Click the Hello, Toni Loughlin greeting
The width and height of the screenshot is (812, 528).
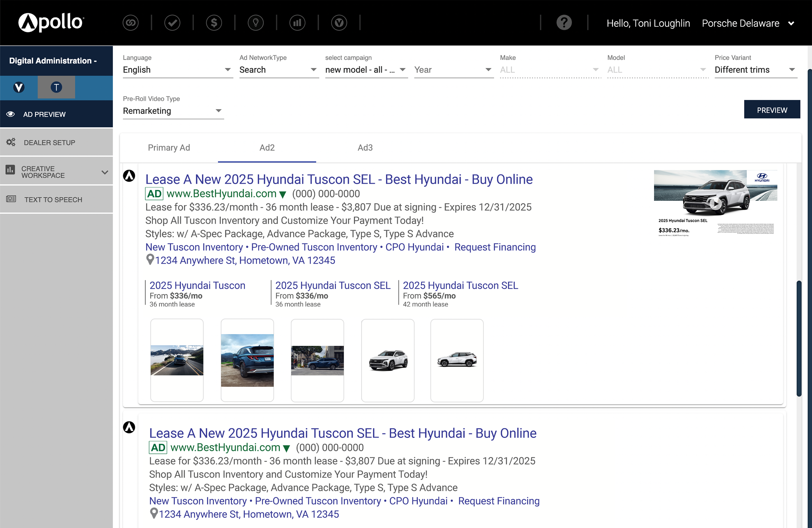click(648, 23)
